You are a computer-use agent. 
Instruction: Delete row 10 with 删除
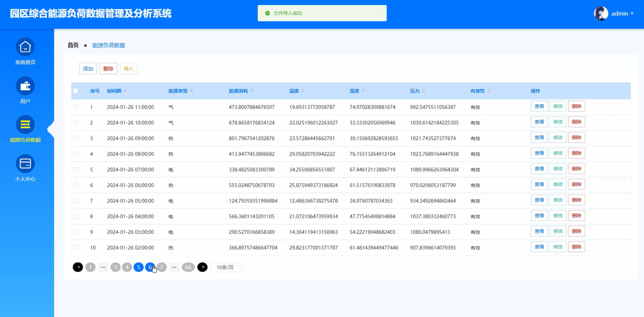(x=576, y=247)
